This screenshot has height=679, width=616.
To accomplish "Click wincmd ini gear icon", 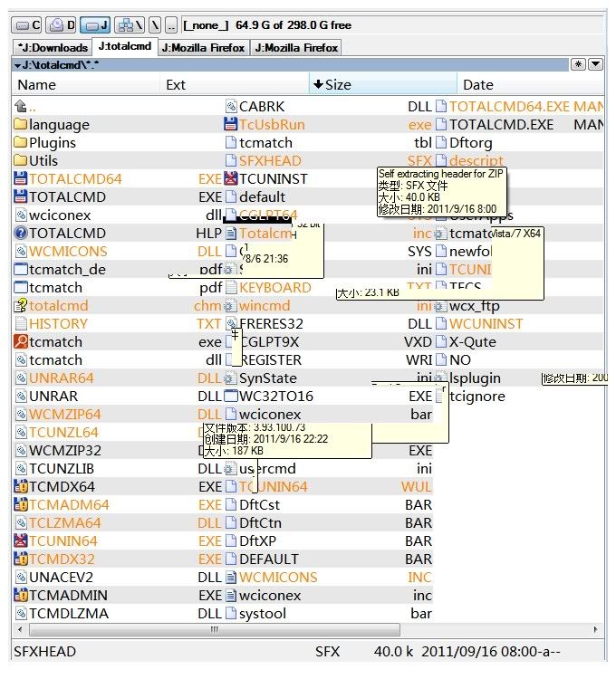I will click(x=231, y=305).
